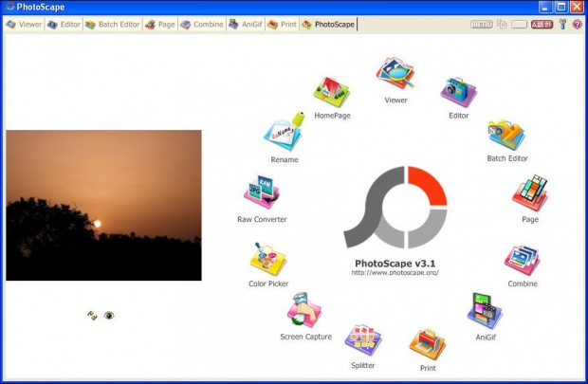Click the sunset photo preview
Viewport: 588px width, 384px height.
tap(103, 205)
